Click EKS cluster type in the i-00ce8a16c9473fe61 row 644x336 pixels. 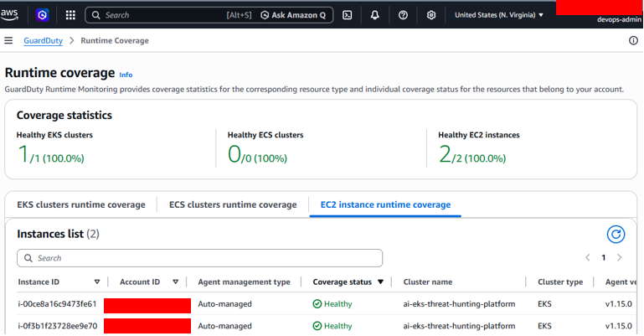[544, 304]
